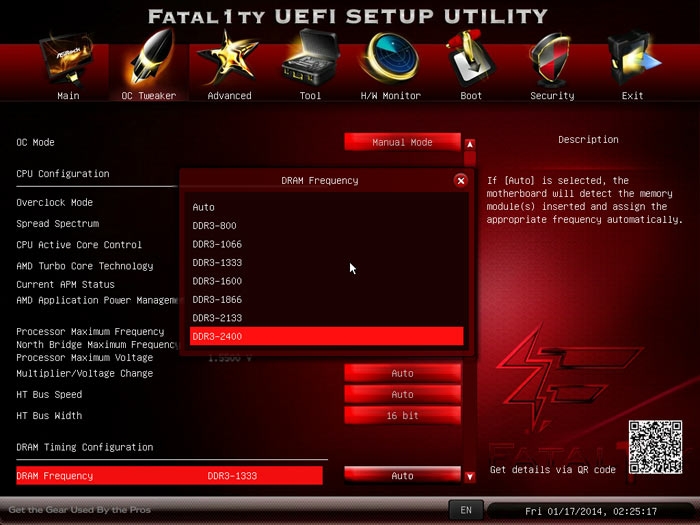The height and width of the screenshot is (525, 700).
Task: Click the date and time display
Action: 591,511
